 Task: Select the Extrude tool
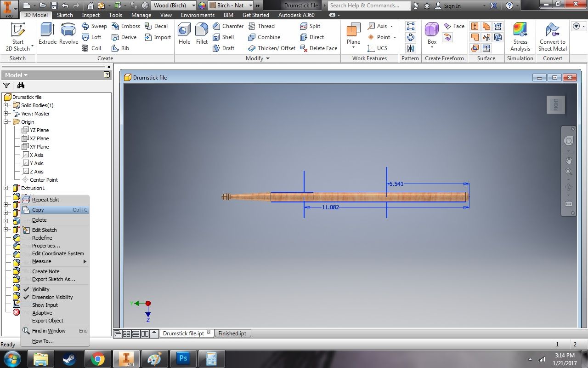click(x=47, y=34)
